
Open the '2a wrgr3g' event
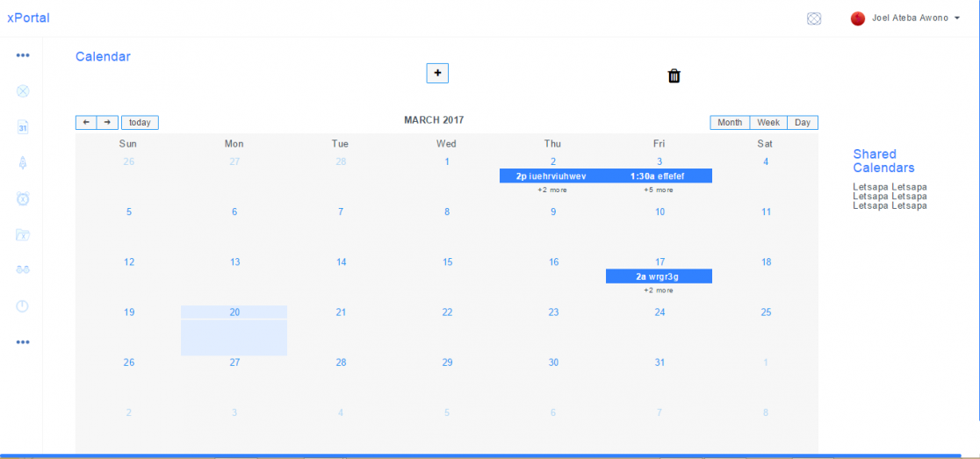coord(659,276)
